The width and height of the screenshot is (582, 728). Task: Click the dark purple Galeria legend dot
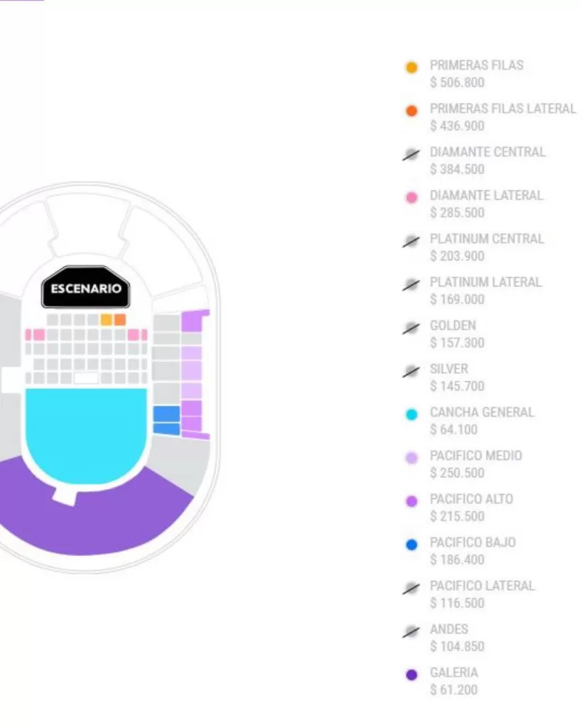click(411, 675)
